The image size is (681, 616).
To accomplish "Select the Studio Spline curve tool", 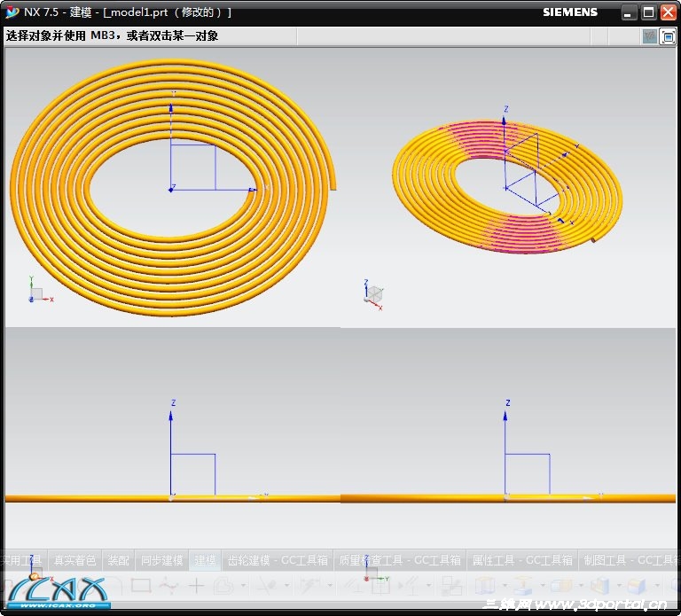I will [x=168, y=586].
